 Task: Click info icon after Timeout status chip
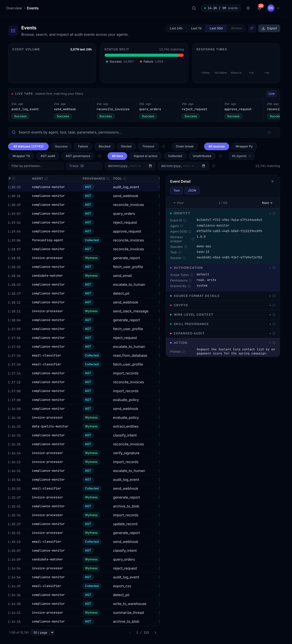[x=163, y=147]
